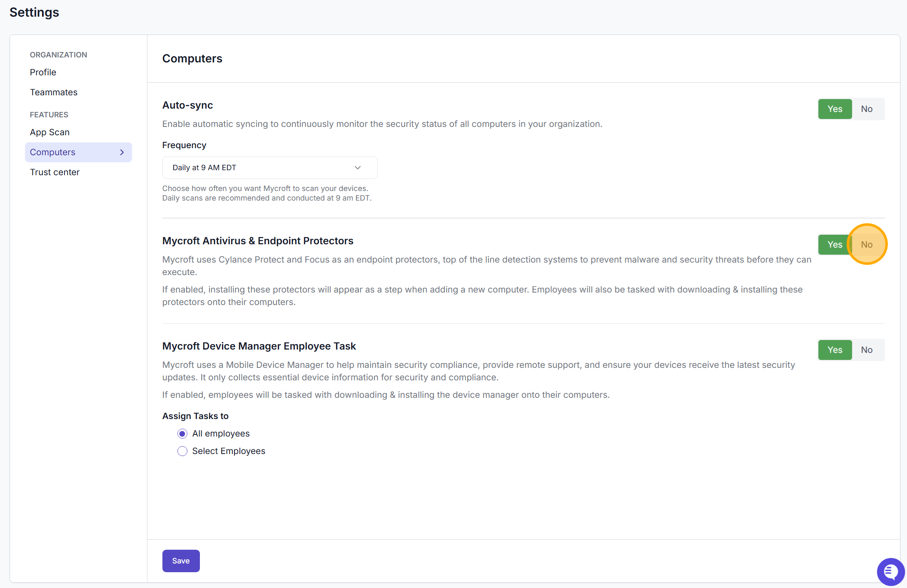This screenshot has height=588, width=907.
Task: Navigate to Trust center settings
Action: point(55,172)
